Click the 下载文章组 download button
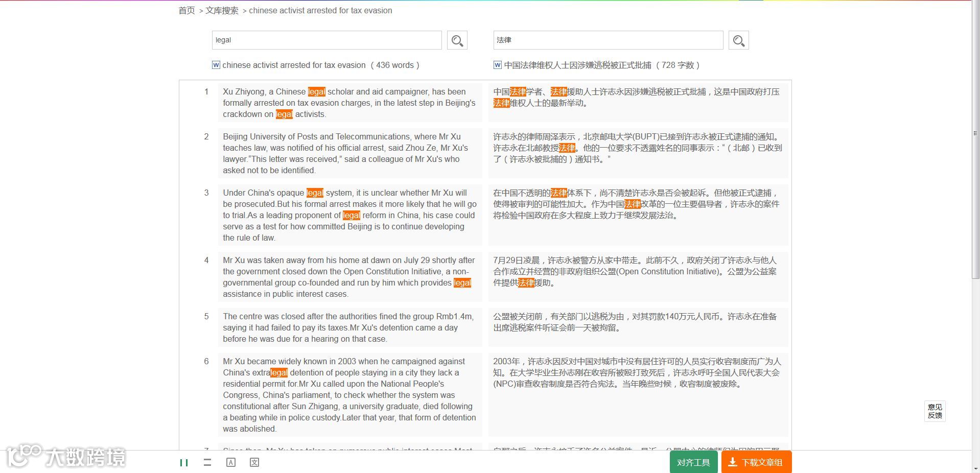Image resolution: width=980 pixels, height=473 pixels. [x=757, y=462]
